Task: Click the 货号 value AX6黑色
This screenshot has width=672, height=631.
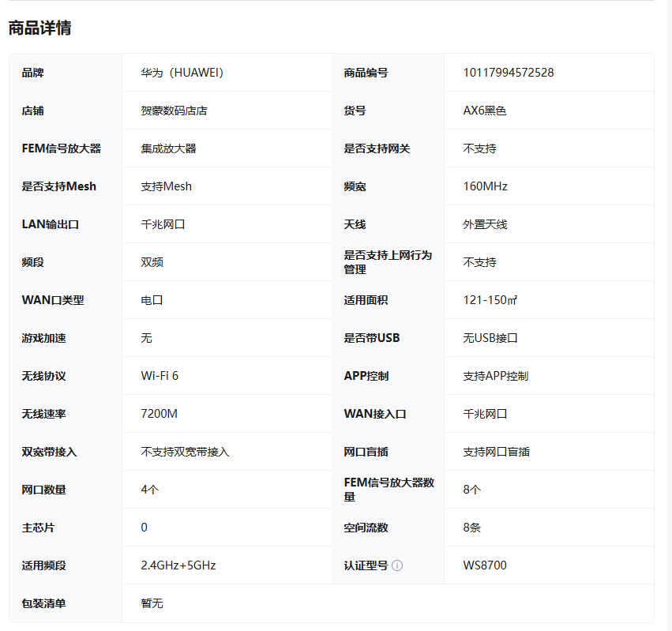Action: pos(485,111)
